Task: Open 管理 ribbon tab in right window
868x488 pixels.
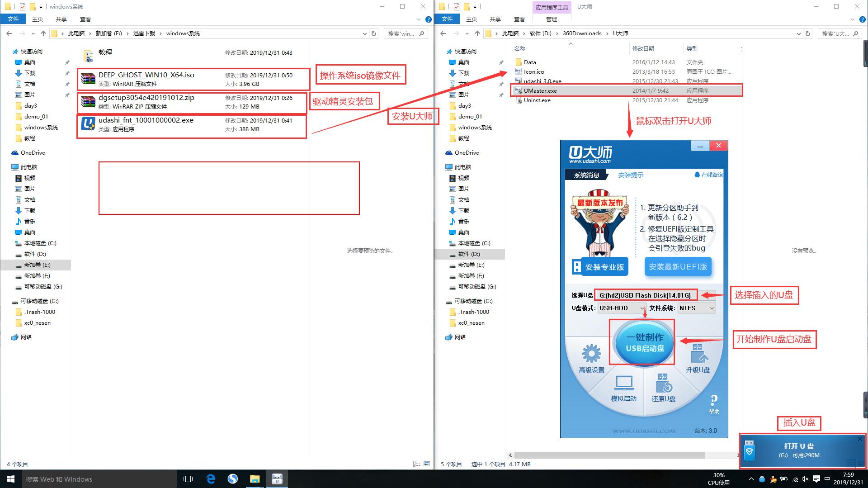Action: coord(552,19)
